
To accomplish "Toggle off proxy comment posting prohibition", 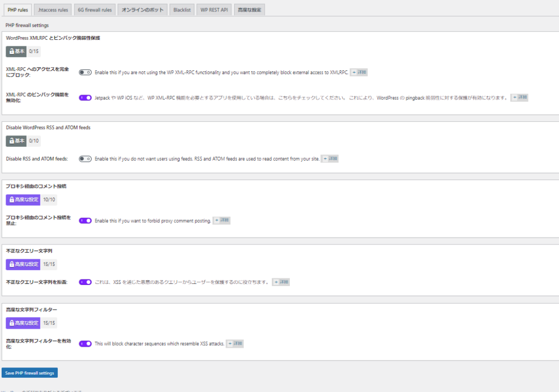I will point(85,221).
